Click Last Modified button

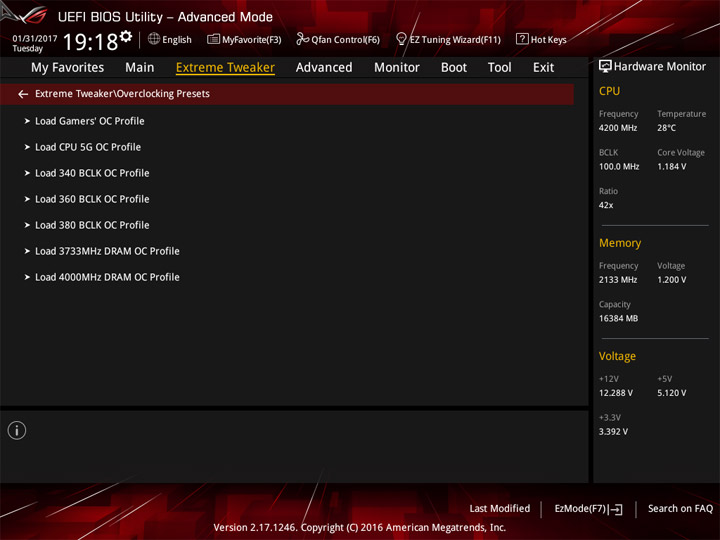(x=500, y=509)
